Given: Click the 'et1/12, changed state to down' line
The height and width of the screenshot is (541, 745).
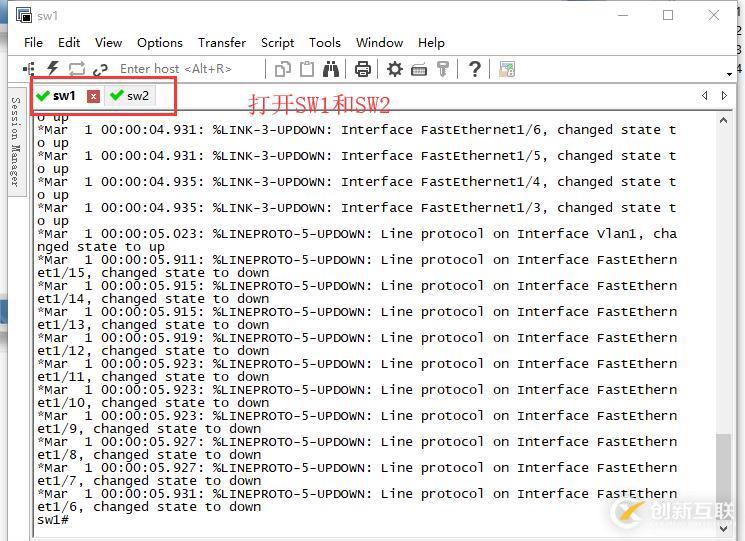Looking at the screenshot, I should (153, 351).
